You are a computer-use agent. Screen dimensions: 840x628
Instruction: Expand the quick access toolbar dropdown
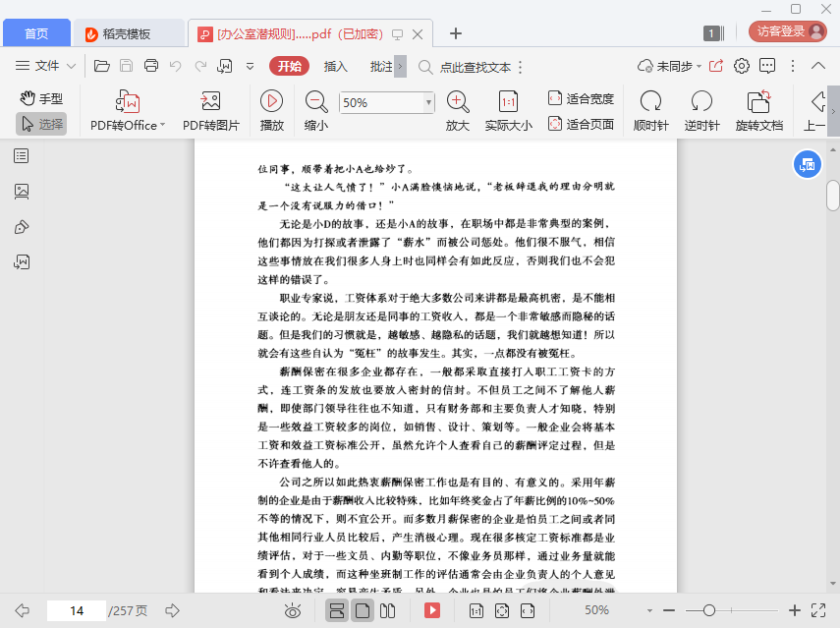click(x=250, y=67)
